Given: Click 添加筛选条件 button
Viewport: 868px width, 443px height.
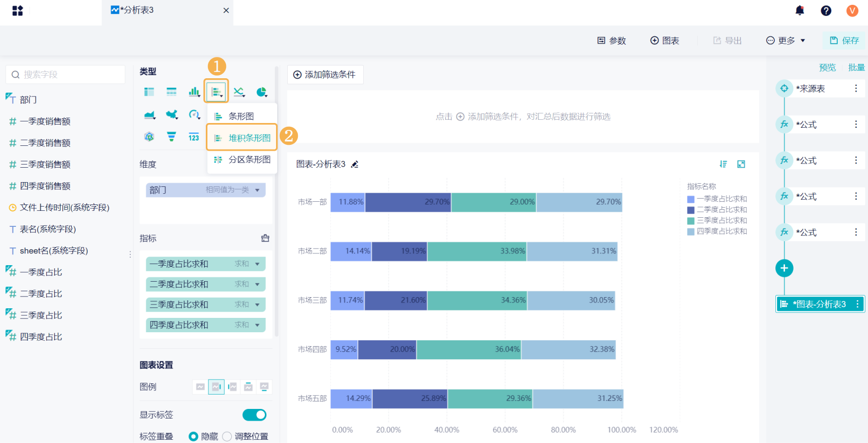Looking at the screenshot, I should 325,75.
